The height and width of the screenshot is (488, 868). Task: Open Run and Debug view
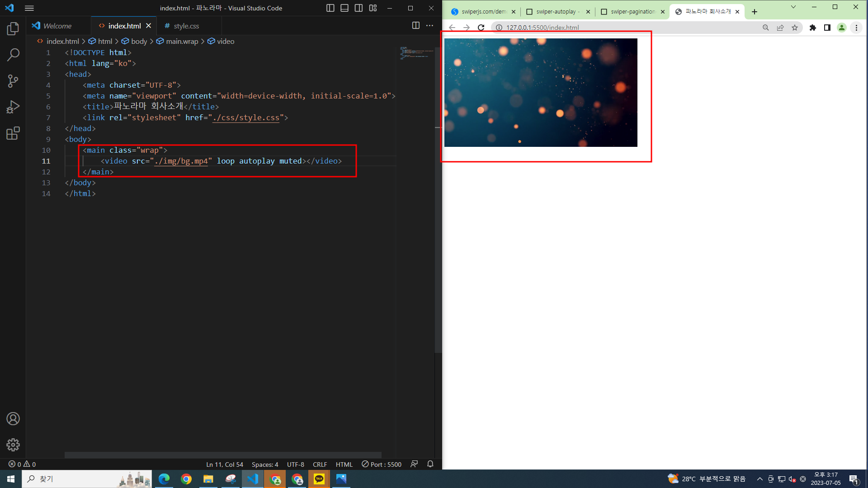[13, 107]
